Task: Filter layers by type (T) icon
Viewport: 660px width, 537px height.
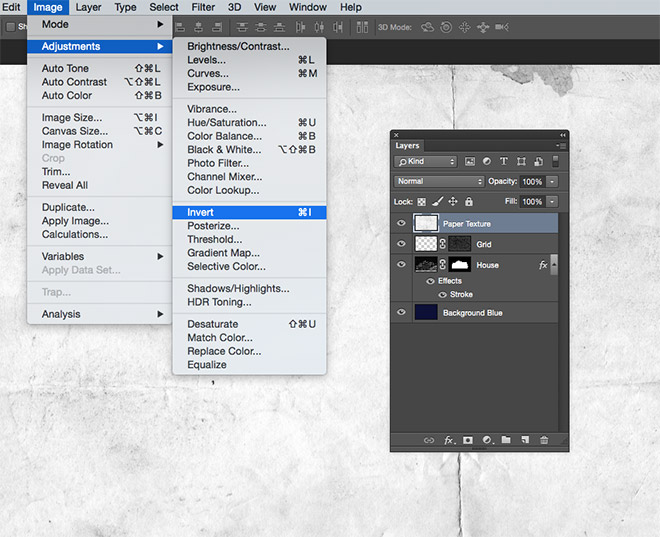Action: tap(504, 162)
